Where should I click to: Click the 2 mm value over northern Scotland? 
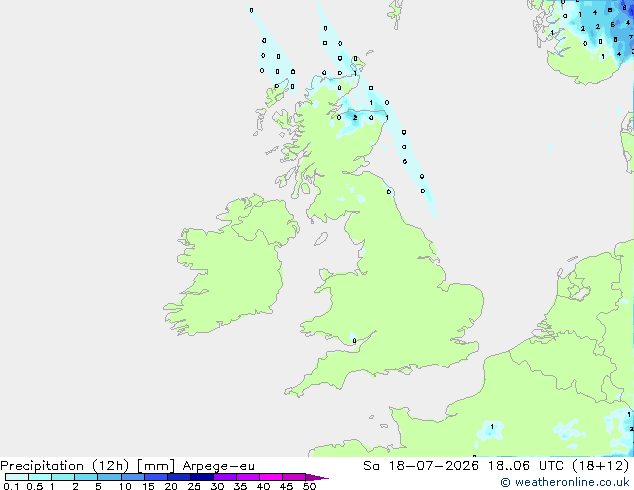pyautogui.click(x=355, y=118)
